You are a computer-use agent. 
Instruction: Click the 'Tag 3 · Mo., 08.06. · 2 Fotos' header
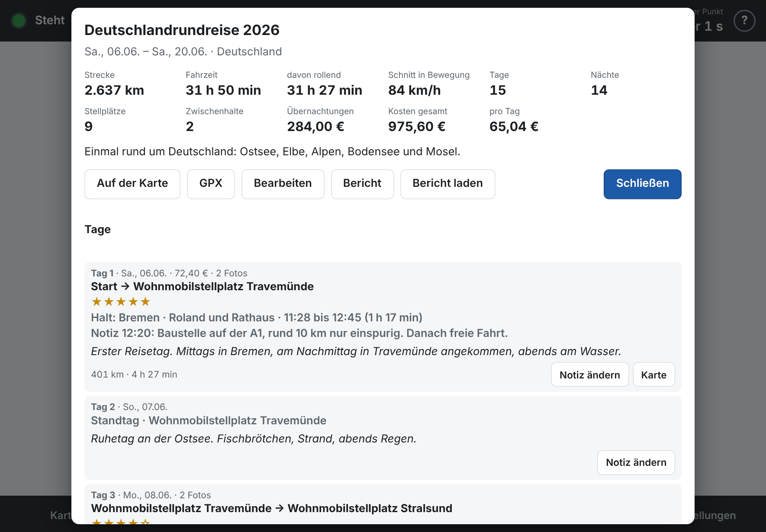point(151,495)
